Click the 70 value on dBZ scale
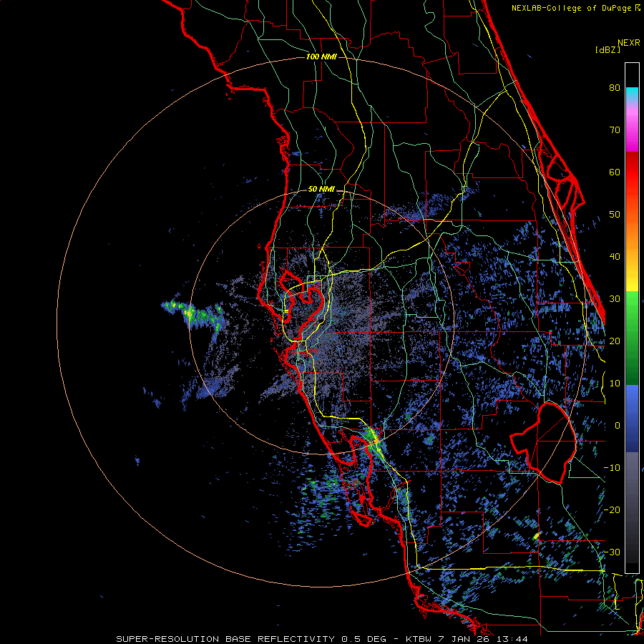Viewport: 644px width, 644px height. tap(615, 130)
